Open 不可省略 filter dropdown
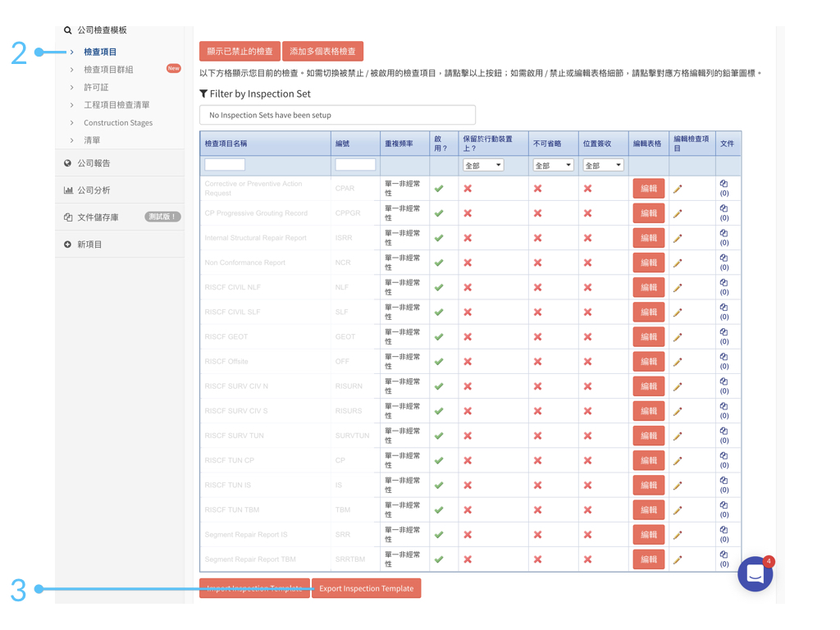 pyautogui.click(x=554, y=165)
